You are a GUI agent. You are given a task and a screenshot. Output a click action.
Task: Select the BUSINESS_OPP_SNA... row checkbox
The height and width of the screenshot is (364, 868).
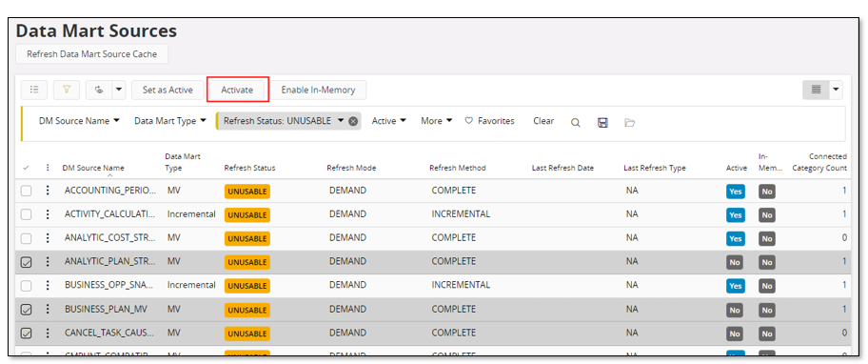click(26, 286)
